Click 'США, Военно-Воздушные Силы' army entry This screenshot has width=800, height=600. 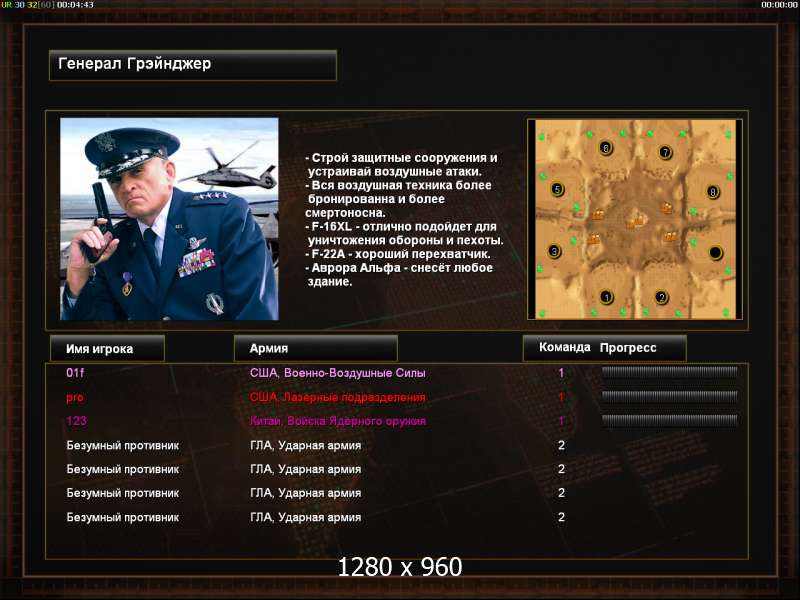(x=338, y=373)
